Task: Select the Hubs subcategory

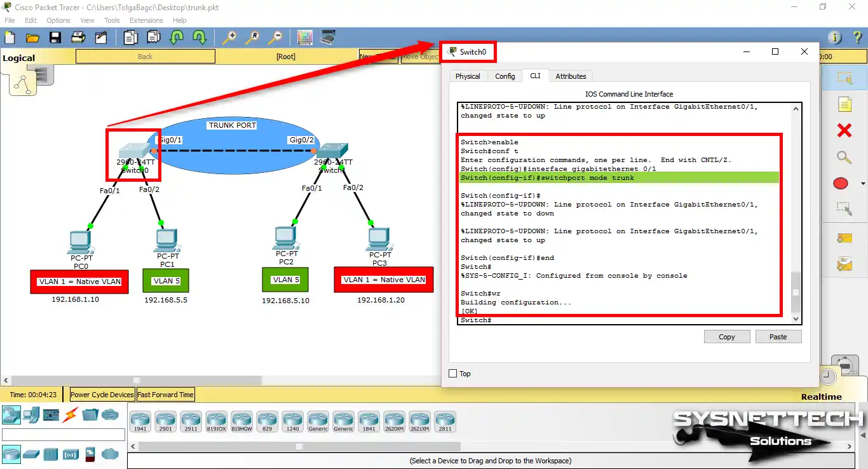Action: pos(51,454)
